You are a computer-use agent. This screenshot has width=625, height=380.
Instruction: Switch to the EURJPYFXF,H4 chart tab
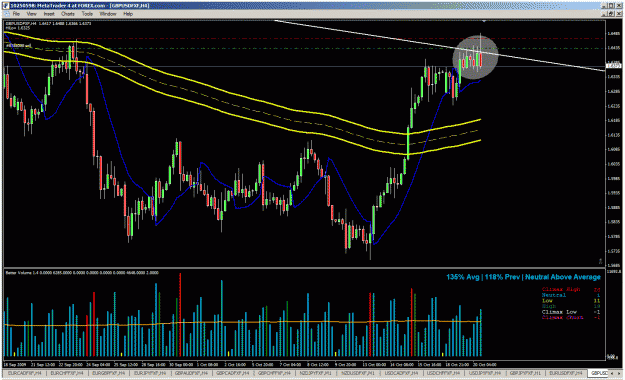(x=150, y=373)
